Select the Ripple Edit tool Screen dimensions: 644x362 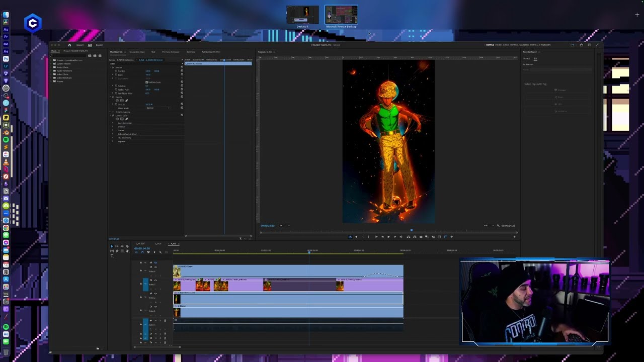[122, 246]
